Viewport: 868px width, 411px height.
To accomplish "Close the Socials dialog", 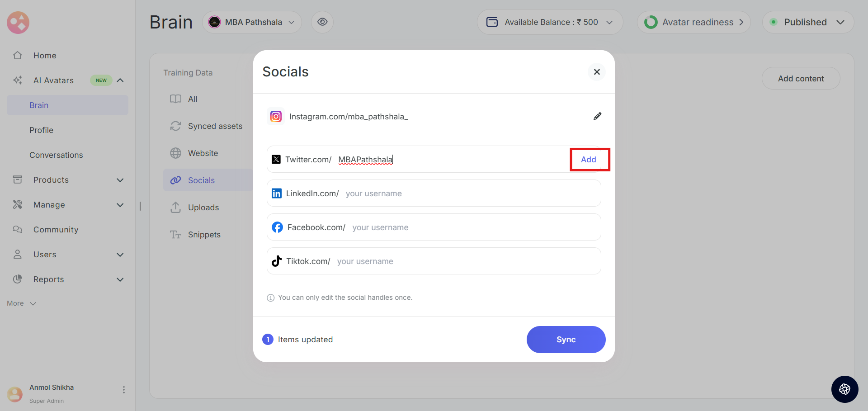I will pyautogui.click(x=597, y=72).
